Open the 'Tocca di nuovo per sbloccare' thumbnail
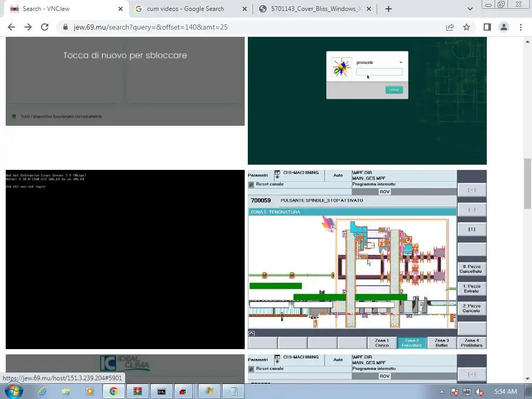Image resolution: width=532 pixels, height=399 pixels. [x=125, y=81]
